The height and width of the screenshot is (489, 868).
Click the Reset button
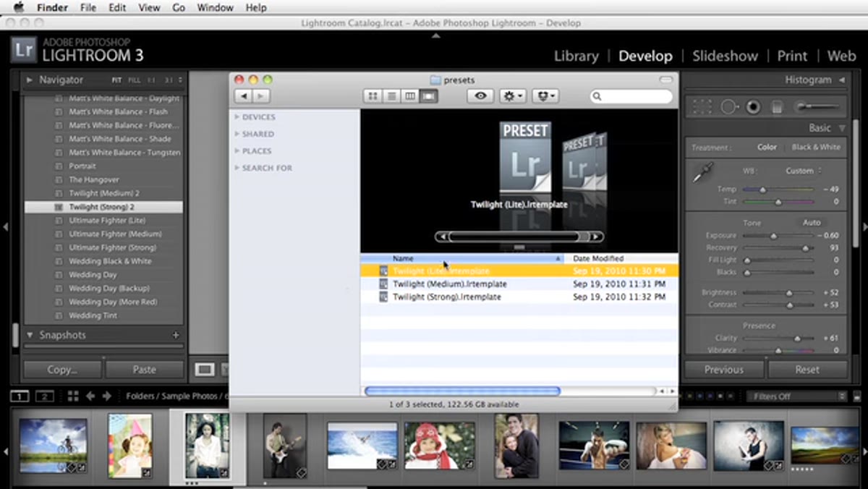tap(807, 370)
